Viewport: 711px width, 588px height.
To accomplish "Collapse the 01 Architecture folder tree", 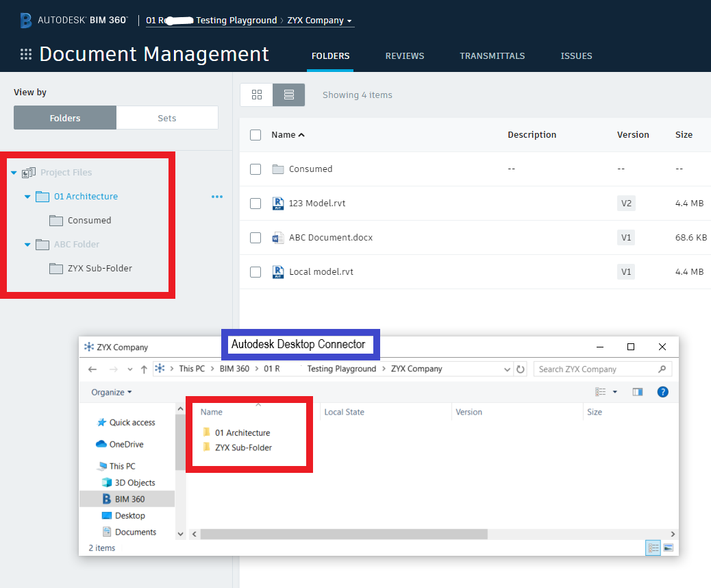I will [x=27, y=196].
